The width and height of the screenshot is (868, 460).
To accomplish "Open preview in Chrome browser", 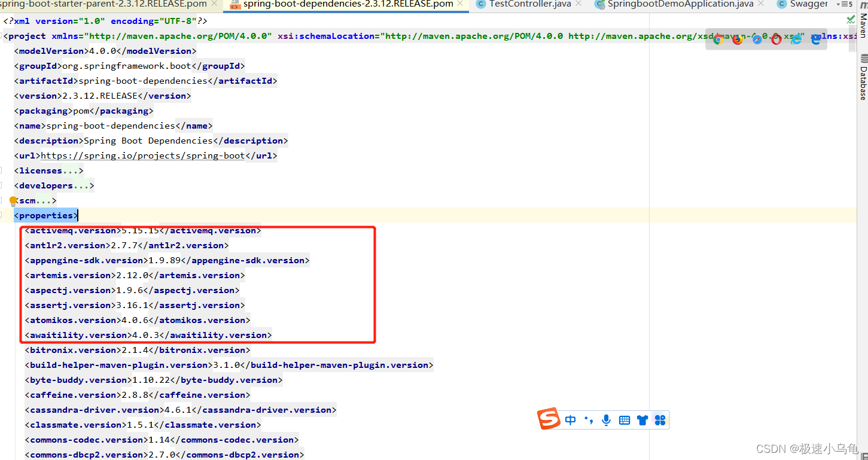I will 718,39.
